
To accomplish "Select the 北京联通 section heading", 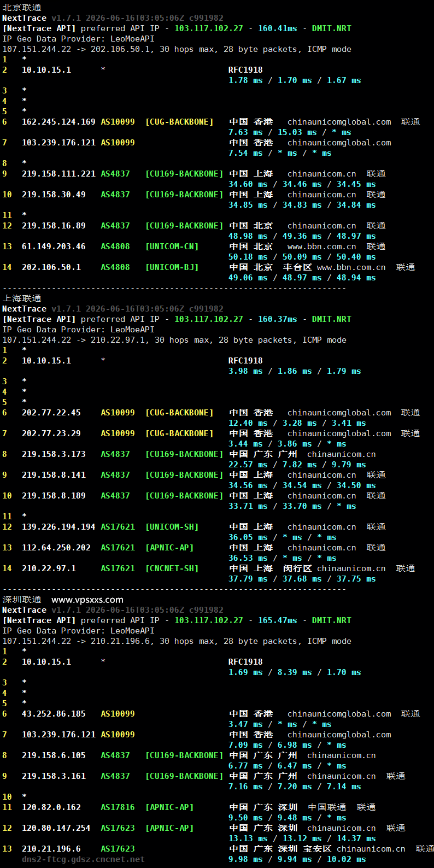I will click(x=22, y=8).
